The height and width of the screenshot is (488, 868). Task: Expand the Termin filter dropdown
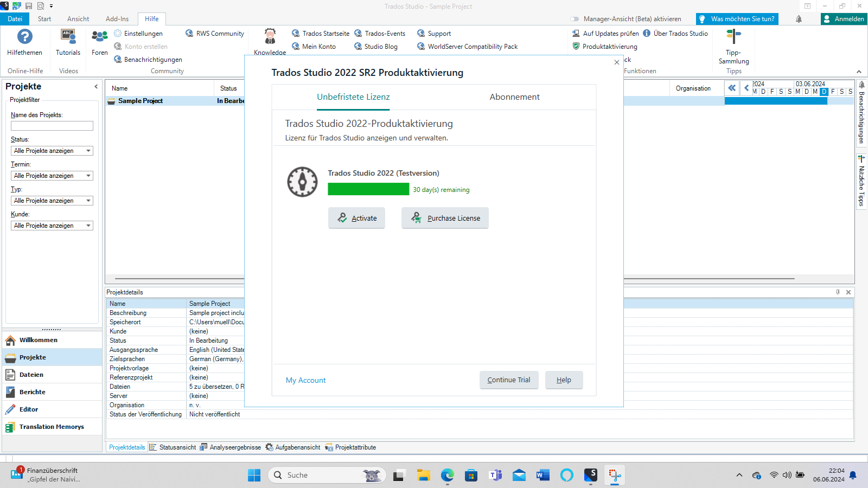coord(88,176)
